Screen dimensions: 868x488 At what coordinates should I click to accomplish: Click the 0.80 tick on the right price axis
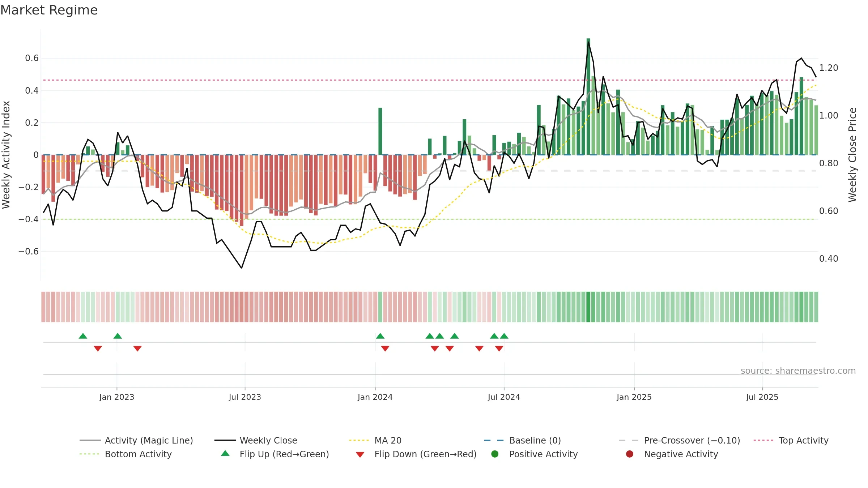(829, 163)
